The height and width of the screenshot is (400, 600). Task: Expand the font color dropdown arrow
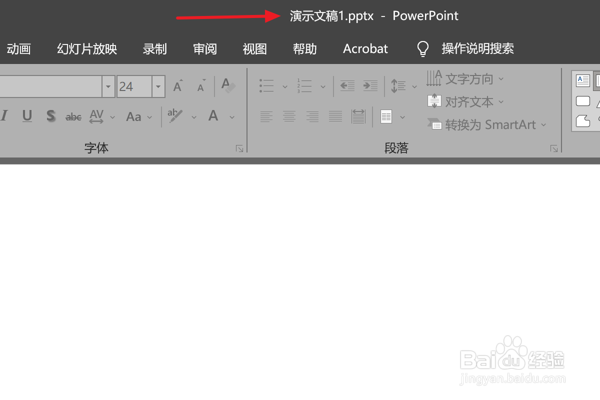point(232,117)
